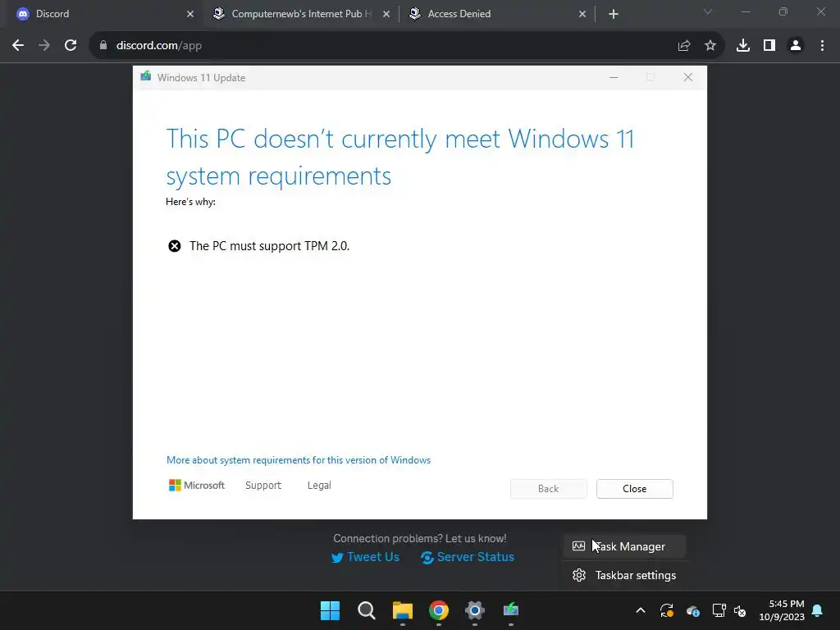Toggle the Chrome side panel icon
The height and width of the screenshot is (630, 840).
tap(769, 46)
